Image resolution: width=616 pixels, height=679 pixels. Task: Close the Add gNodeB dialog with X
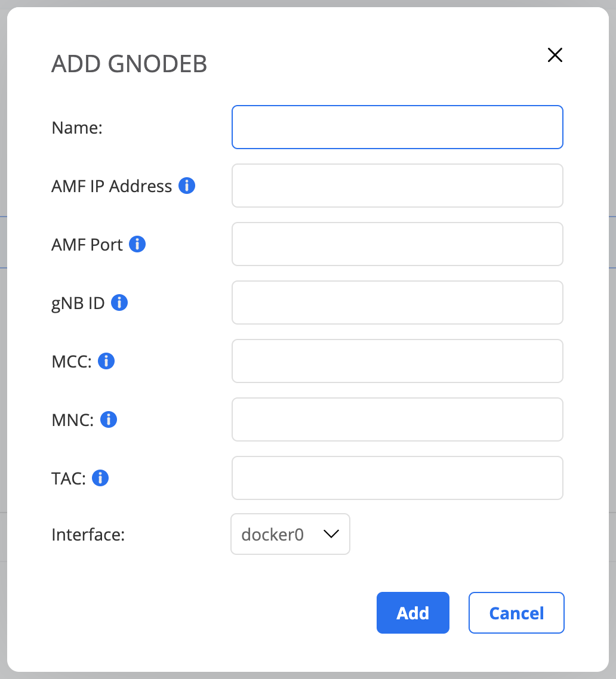tap(555, 55)
